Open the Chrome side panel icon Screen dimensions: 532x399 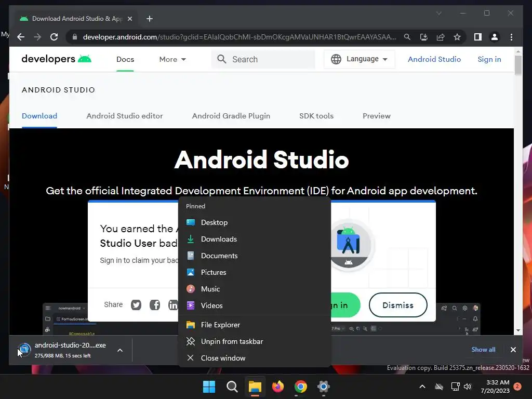tap(478, 37)
